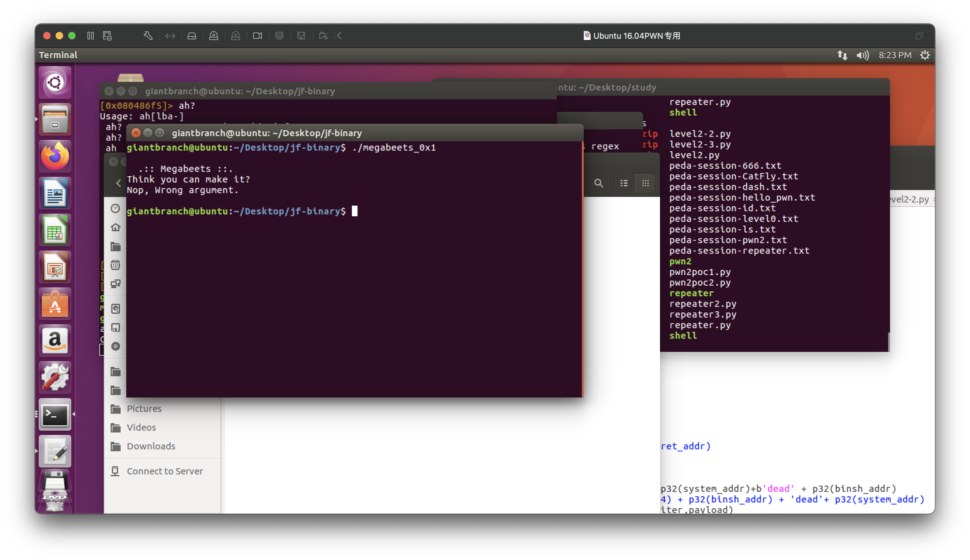
Task: Click the camera device icon
Action: point(257,36)
